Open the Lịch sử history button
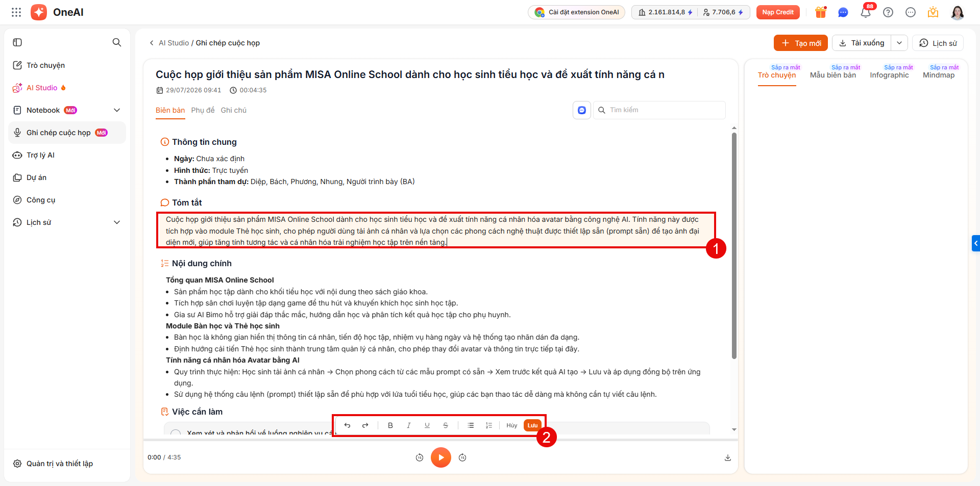This screenshot has width=980, height=486. [938, 43]
